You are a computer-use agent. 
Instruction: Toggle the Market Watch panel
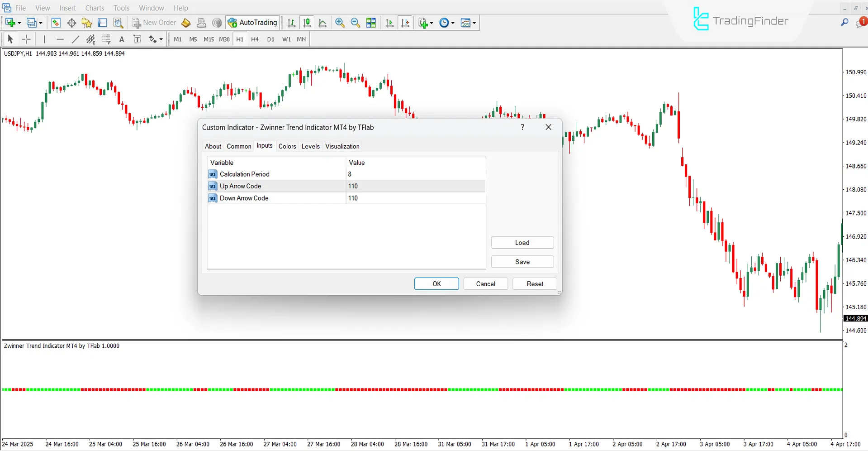tap(56, 22)
